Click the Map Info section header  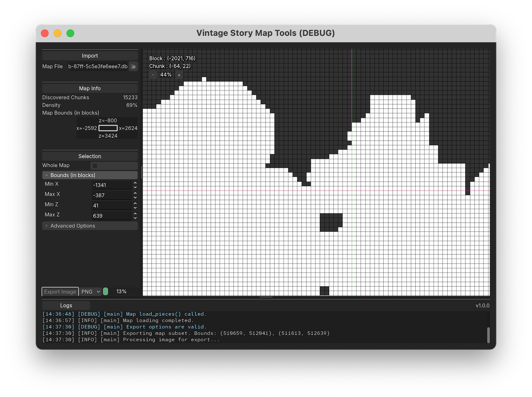point(90,88)
